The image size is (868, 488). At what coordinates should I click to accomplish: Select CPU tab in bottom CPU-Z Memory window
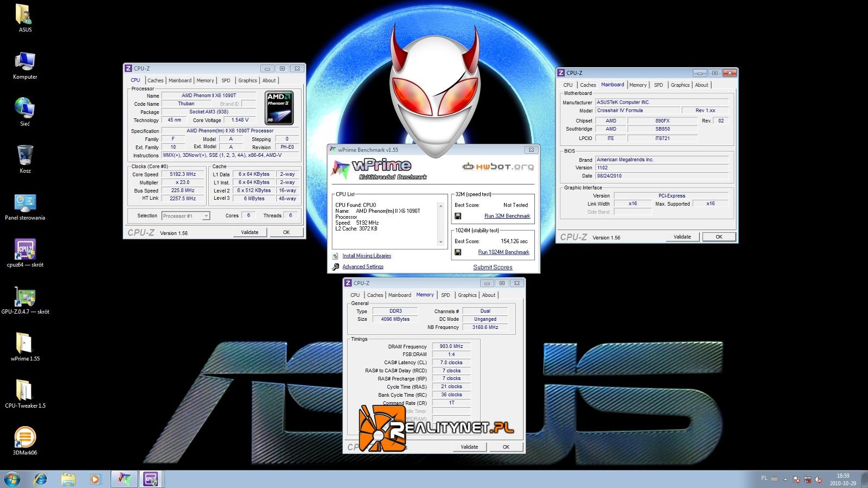pyautogui.click(x=355, y=295)
